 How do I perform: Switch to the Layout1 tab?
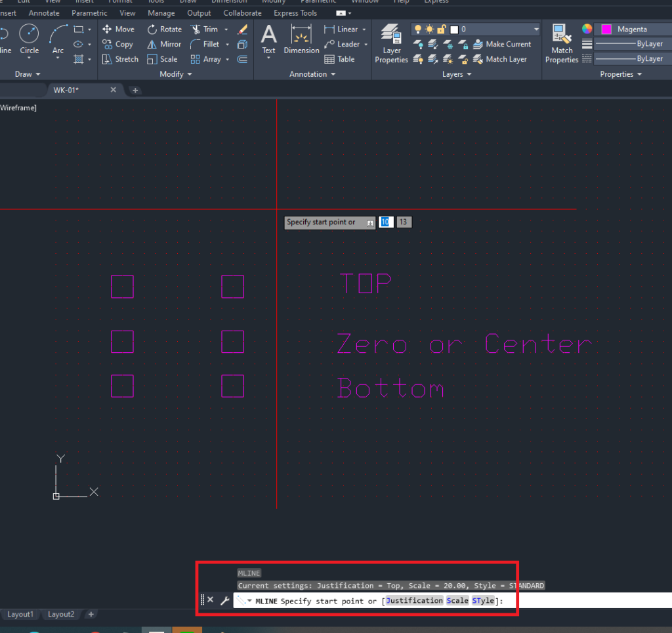click(x=20, y=615)
